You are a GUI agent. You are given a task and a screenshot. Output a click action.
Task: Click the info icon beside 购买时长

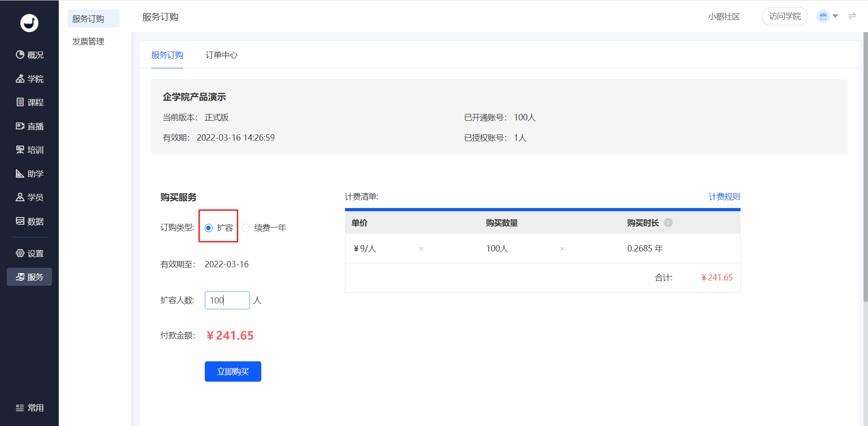(668, 222)
